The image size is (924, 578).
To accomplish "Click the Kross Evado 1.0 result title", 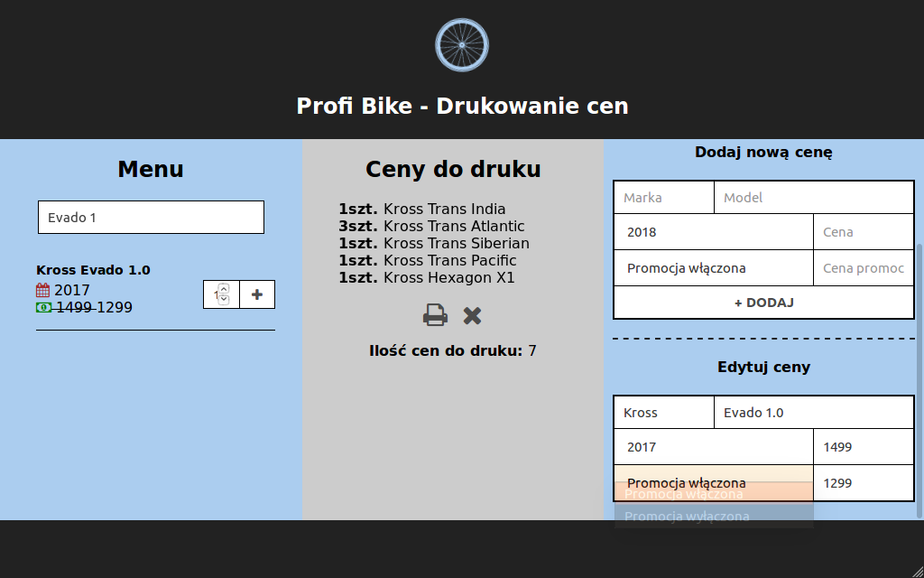I will coord(93,270).
